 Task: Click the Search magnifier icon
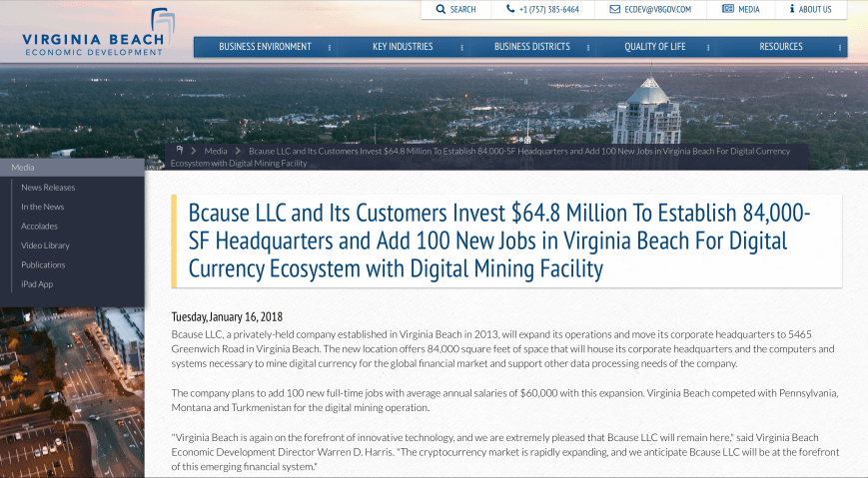coord(440,9)
